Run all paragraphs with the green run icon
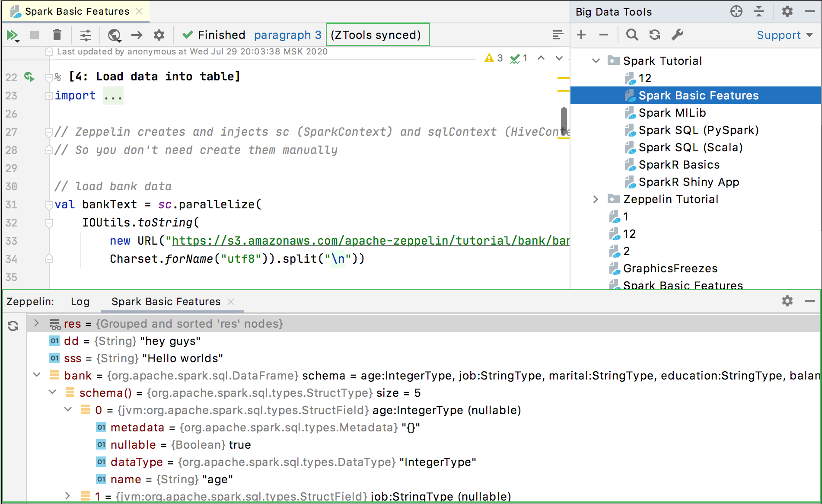 click(x=12, y=35)
